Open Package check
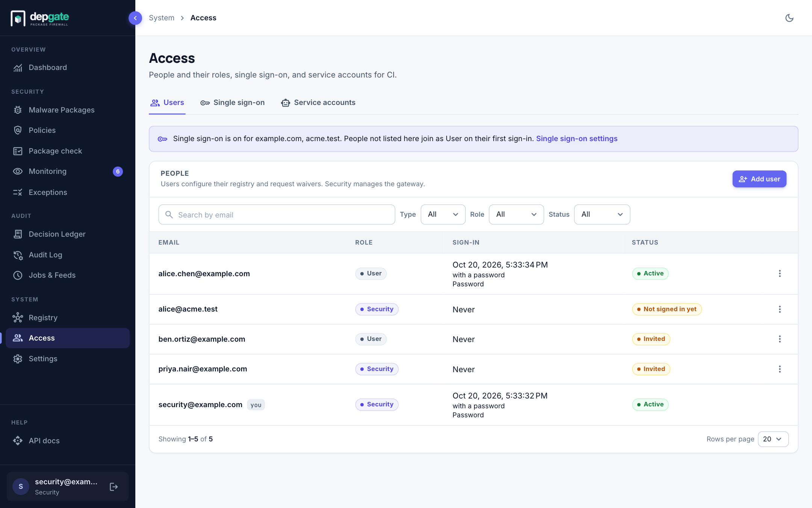Screen dimensions: 812x508 tap(68, 151)
